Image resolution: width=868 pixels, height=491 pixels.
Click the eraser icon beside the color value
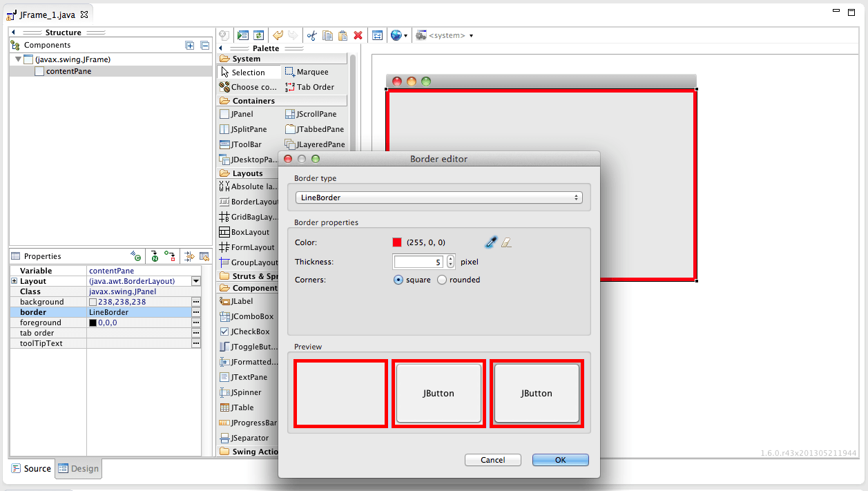click(506, 242)
